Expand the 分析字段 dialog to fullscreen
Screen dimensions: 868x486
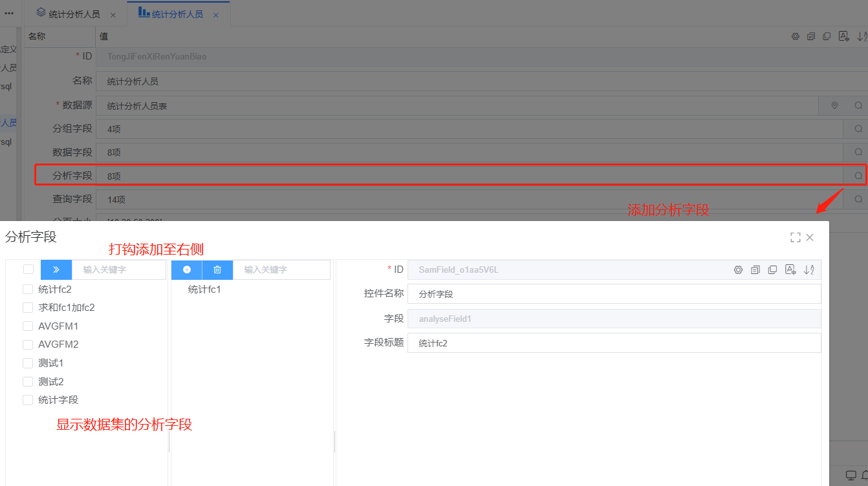pyautogui.click(x=795, y=237)
